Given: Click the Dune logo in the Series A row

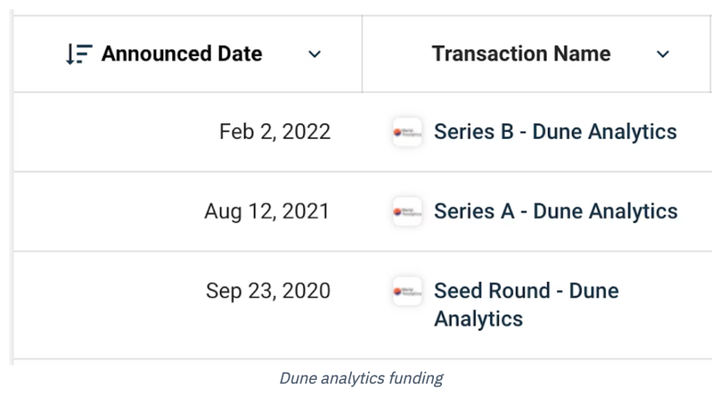Looking at the screenshot, I should click(x=407, y=212).
